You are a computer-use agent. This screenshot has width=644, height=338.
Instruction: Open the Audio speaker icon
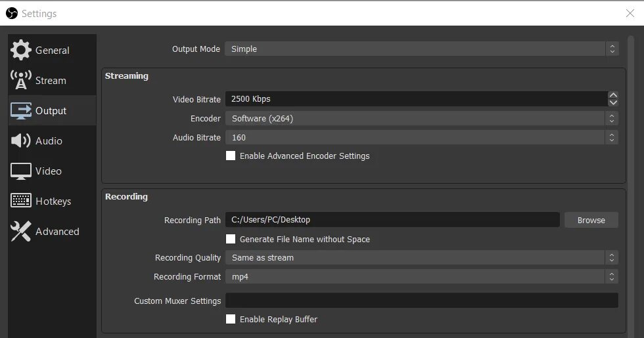tap(20, 140)
